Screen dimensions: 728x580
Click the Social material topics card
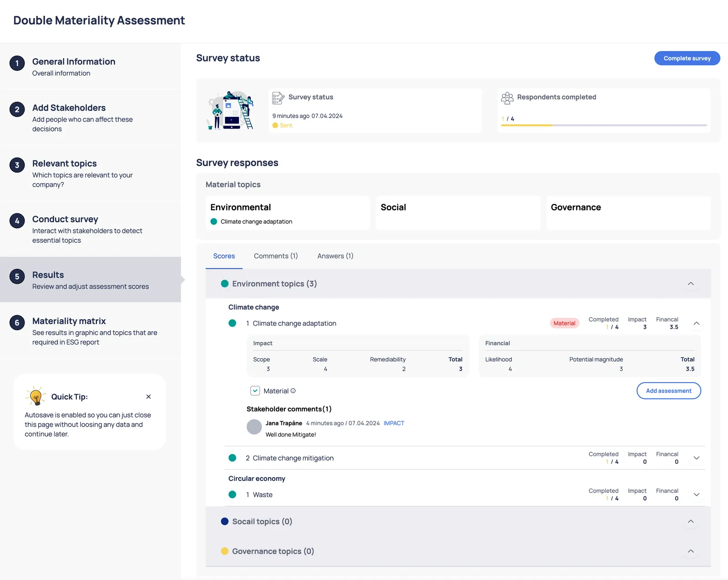click(458, 213)
